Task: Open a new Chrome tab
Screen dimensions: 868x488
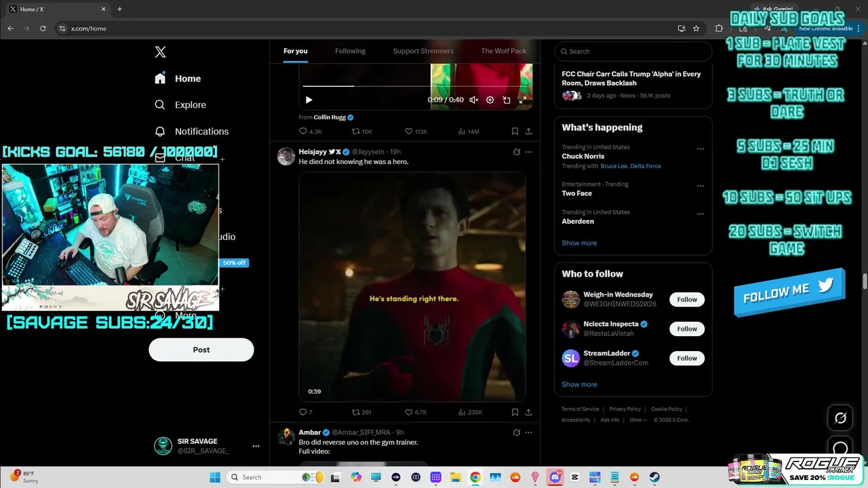Action: (119, 9)
